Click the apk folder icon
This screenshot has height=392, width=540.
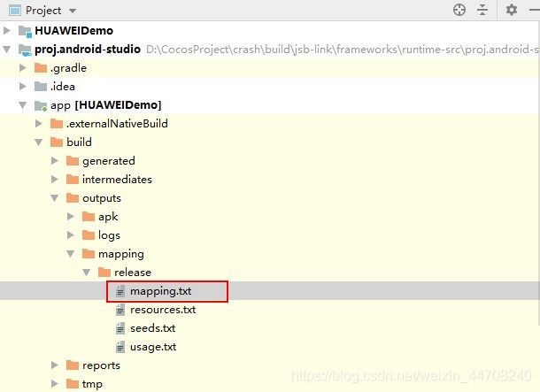89,217
